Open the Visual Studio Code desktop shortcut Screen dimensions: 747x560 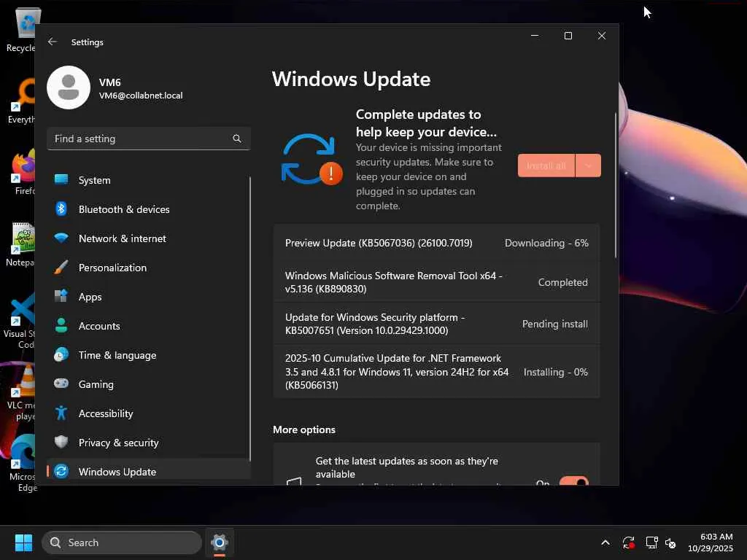tap(20, 321)
